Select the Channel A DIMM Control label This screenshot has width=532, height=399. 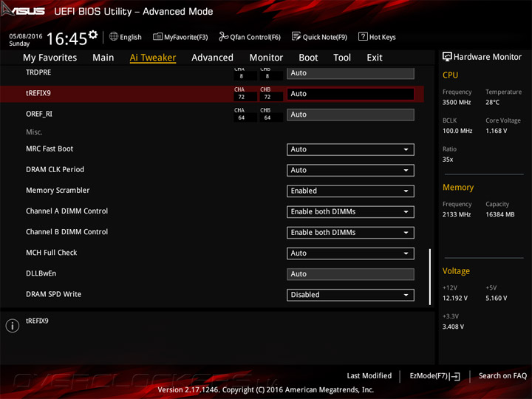[66, 211]
